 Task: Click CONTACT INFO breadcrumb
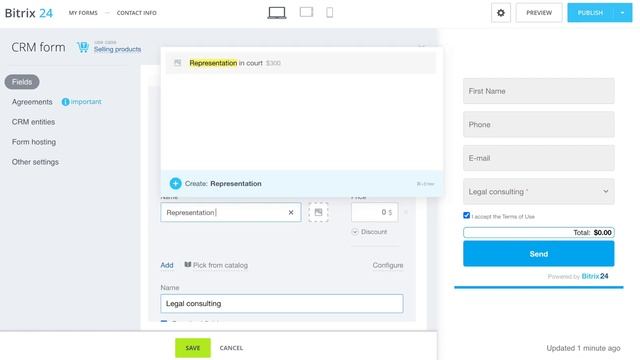(x=137, y=13)
